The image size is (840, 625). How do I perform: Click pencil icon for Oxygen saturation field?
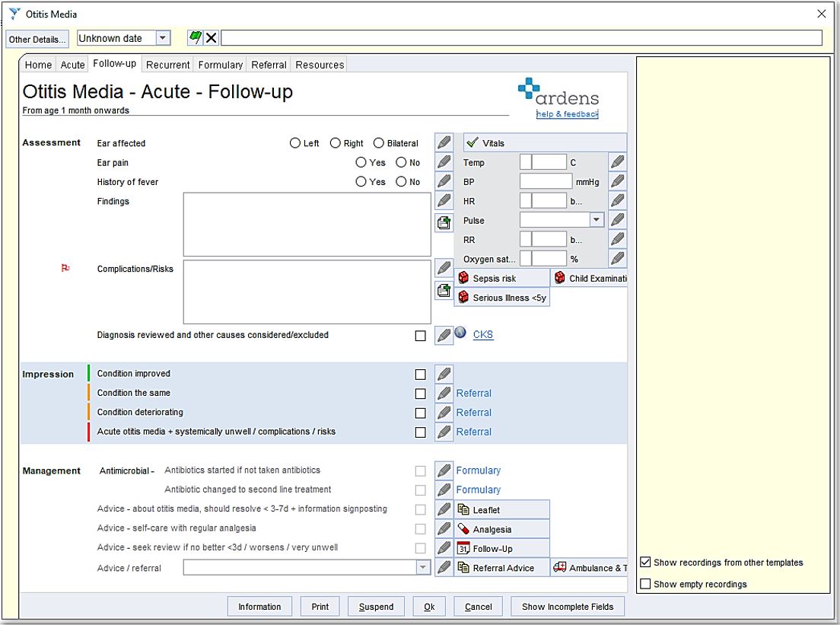point(617,258)
